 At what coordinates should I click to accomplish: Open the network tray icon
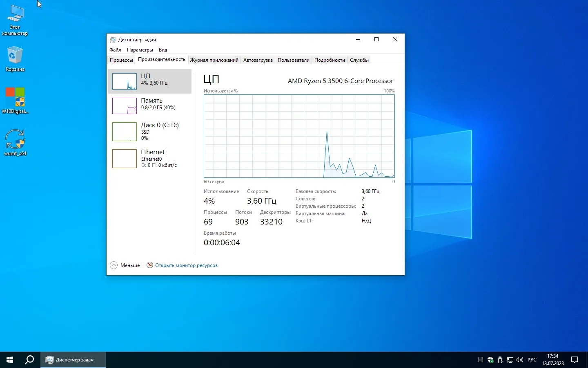click(x=510, y=360)
